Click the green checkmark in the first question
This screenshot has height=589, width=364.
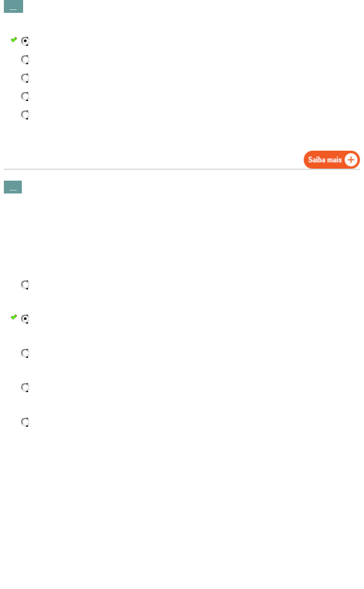click(x=14, y=40)
